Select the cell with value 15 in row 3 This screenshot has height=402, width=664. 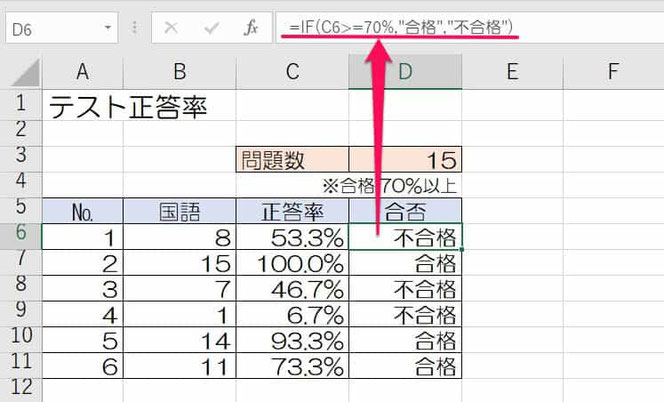(x=405, y=160)
